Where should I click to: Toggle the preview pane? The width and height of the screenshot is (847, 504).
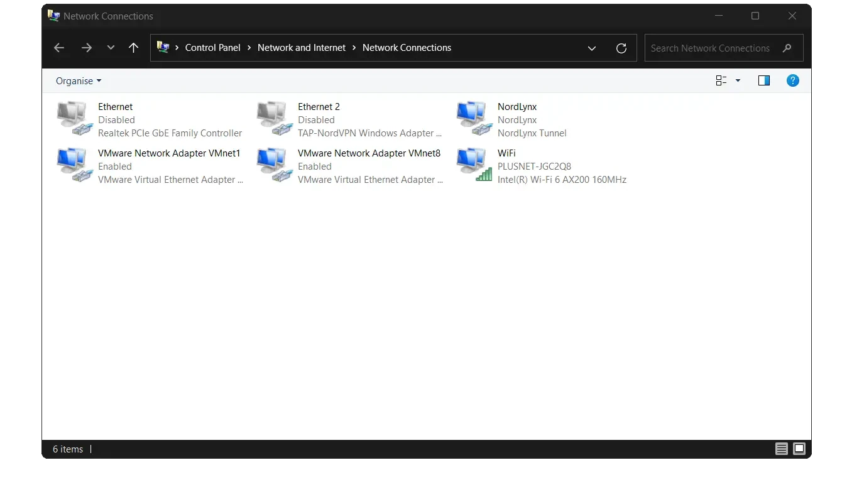pyautogui.click(x=764, y=80)
